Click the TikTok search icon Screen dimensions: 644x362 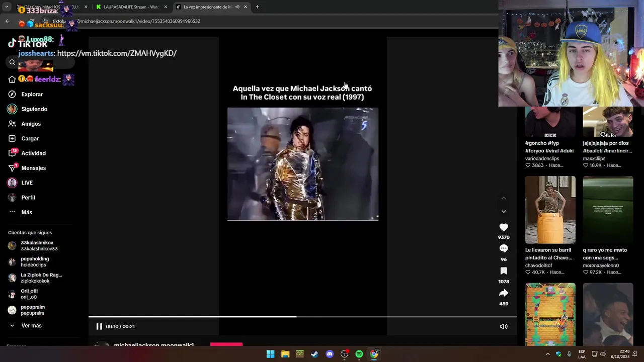click(x=12, y=62)
